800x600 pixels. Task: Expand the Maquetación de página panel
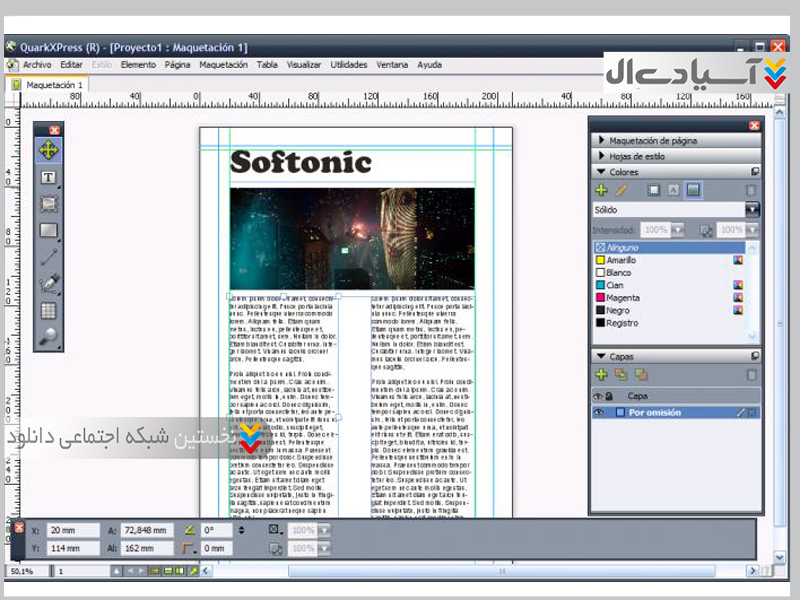click(653, 141)
